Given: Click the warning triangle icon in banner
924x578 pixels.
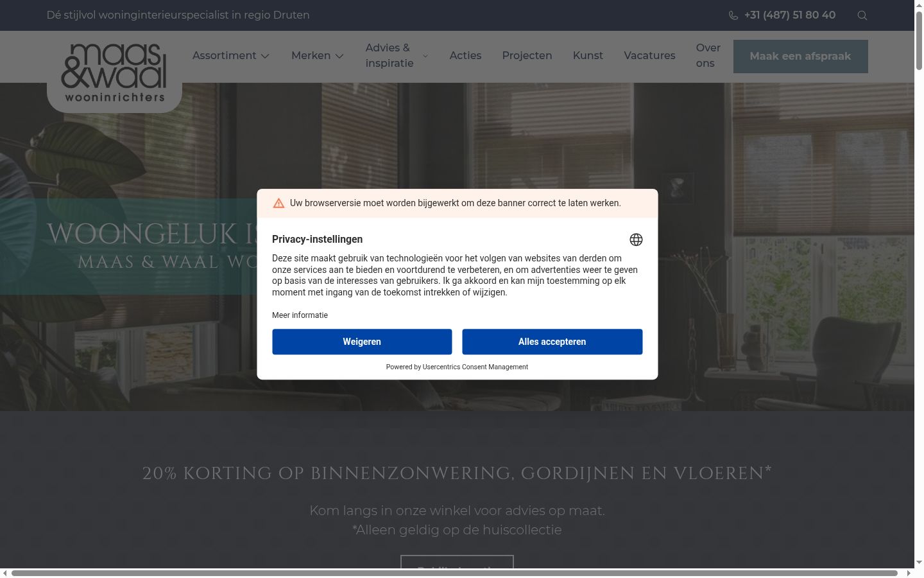Looking at the screenshot, I should [278, 203].
